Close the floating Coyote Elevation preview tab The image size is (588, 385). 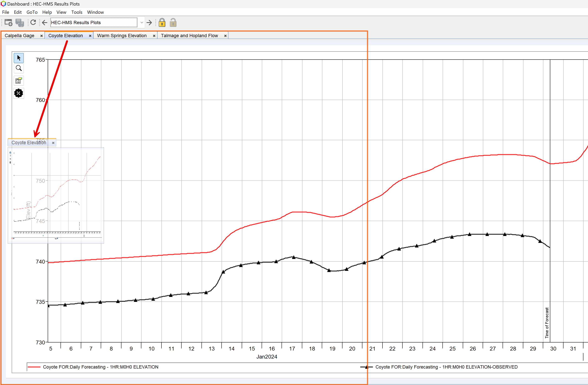tap(53, 143)
